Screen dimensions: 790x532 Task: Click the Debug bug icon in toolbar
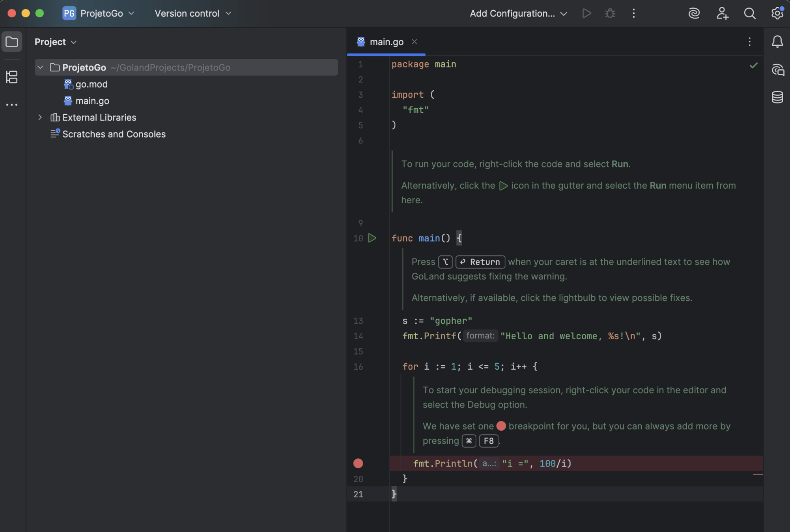[610, 13]
